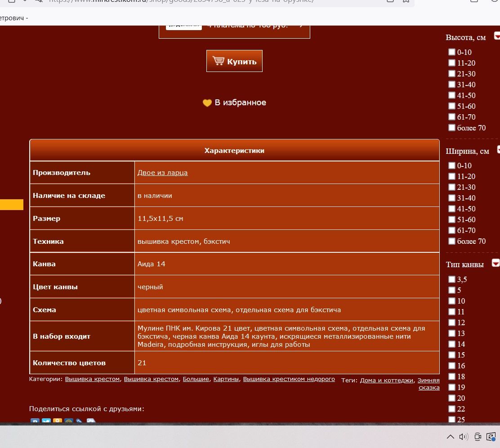The width and height of the screenshot is (500, 448).
Task: Collapse the Тип канвы filter section
Action: coord(495,263)
